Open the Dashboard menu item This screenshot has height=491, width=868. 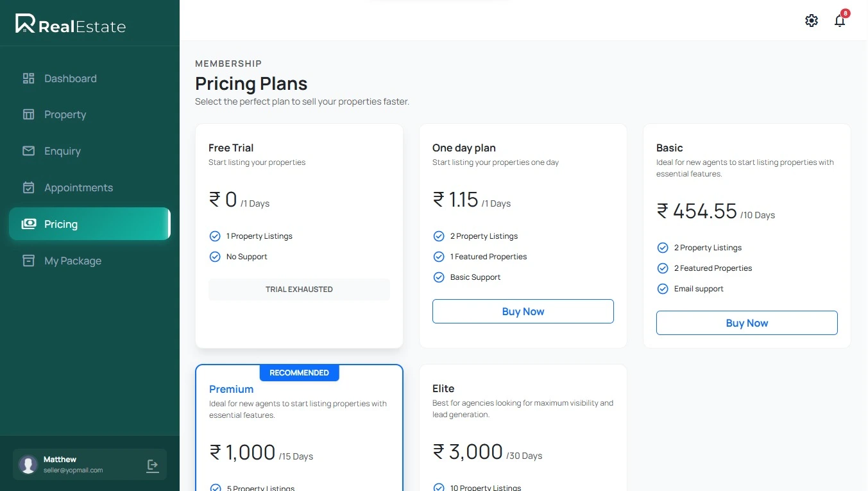(x=71, y=78)
